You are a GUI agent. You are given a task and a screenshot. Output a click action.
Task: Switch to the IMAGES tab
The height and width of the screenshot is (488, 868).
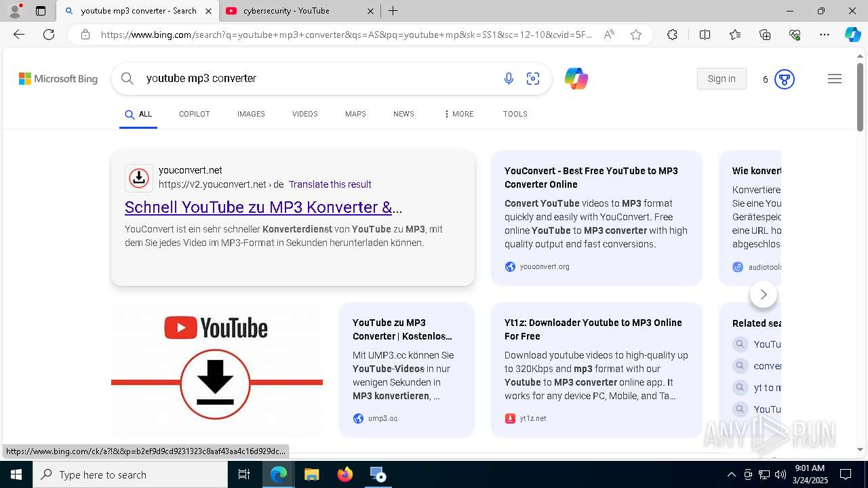[x=251, y=114]
